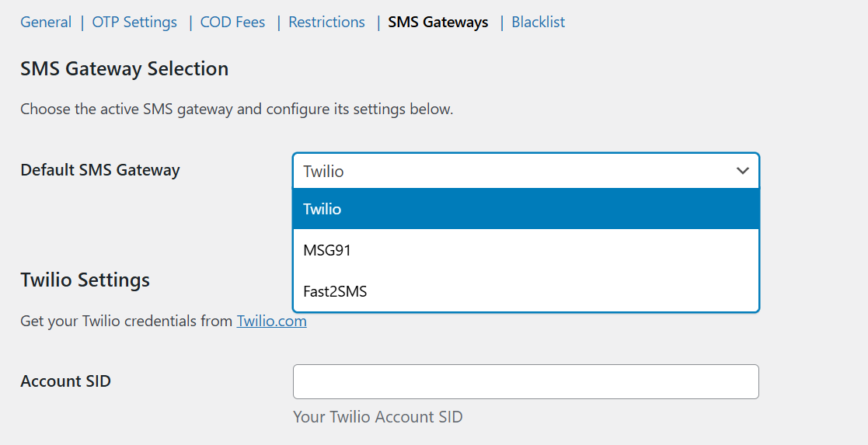Click the Twilio Settings heading
Image resolution: width=868 pixels, height=445 pixels.
click(85, 280)
